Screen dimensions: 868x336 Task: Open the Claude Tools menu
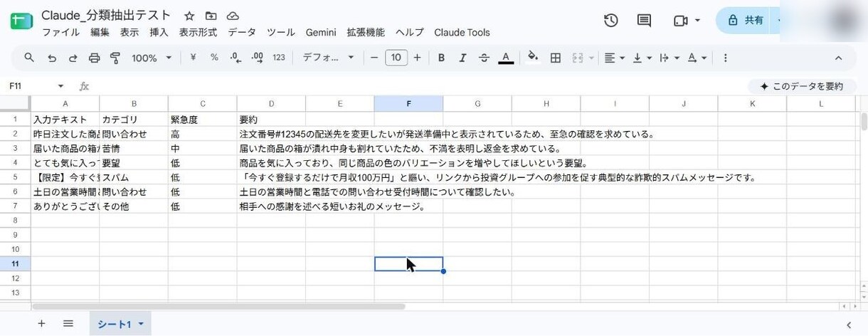(x=462, y=33)
